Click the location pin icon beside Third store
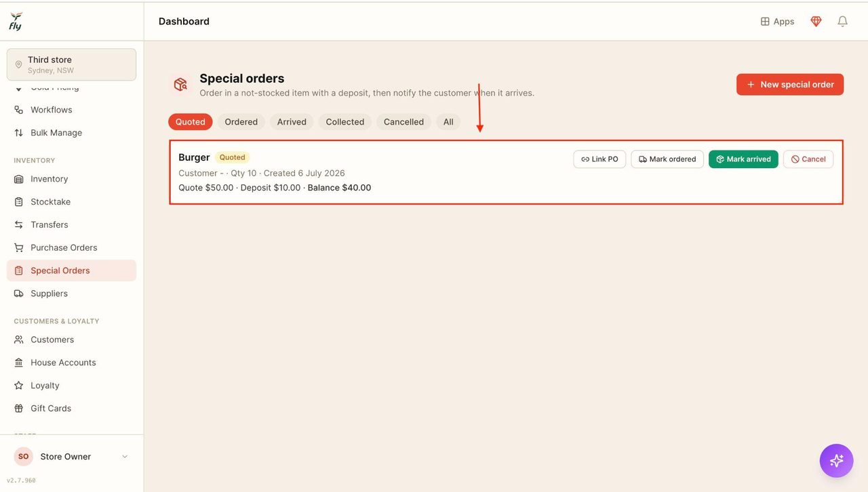The width and height of the screenshot is (868, 492). pos(18,65)
